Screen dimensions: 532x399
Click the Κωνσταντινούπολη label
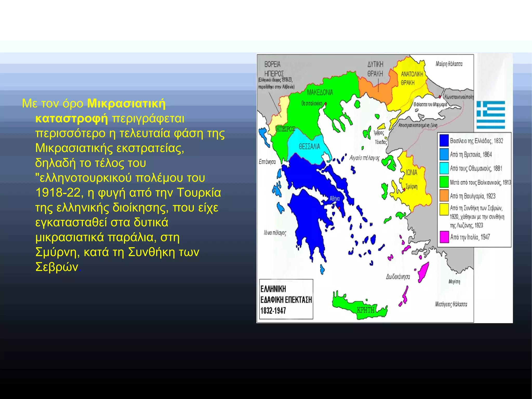(x=459, y=97)
